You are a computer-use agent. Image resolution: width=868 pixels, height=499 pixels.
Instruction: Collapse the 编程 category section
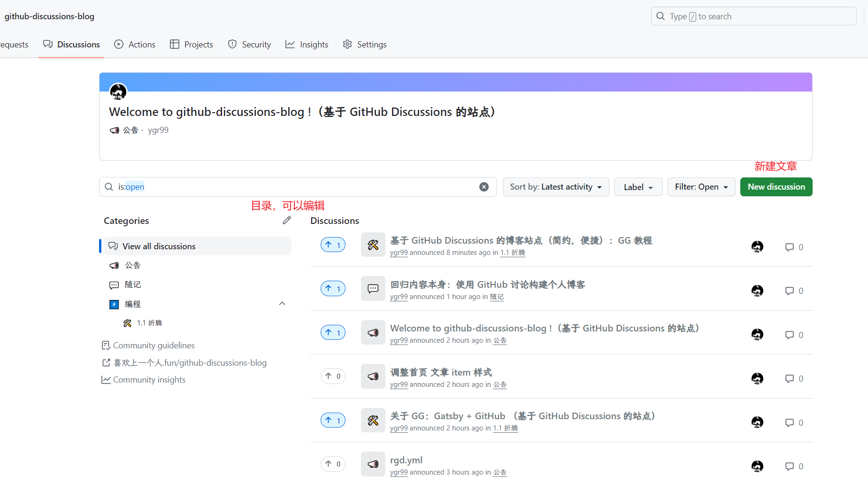click(282, 304)
